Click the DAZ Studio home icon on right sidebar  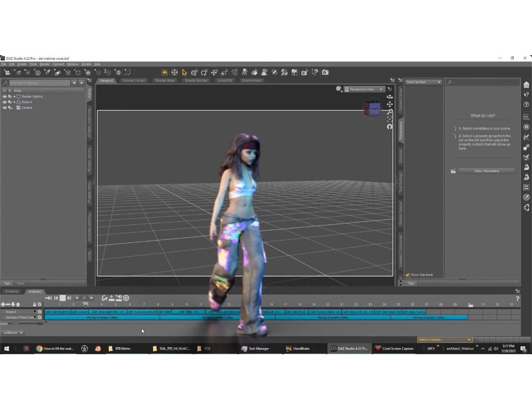point(526,85)
